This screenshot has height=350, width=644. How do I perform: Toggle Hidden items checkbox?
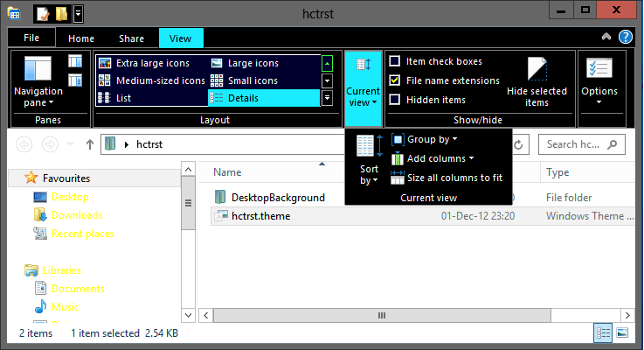396,100
